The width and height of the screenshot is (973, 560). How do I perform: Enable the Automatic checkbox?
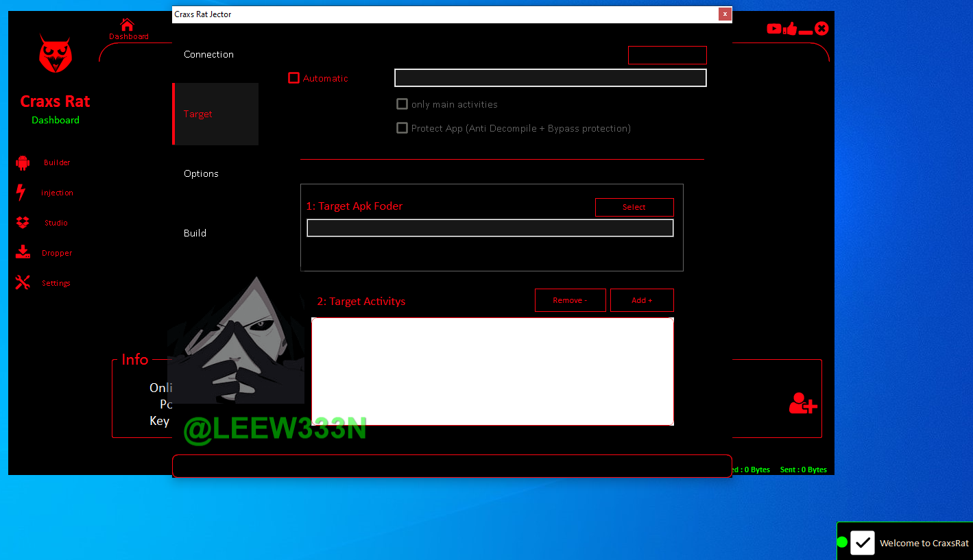(294, 78)
